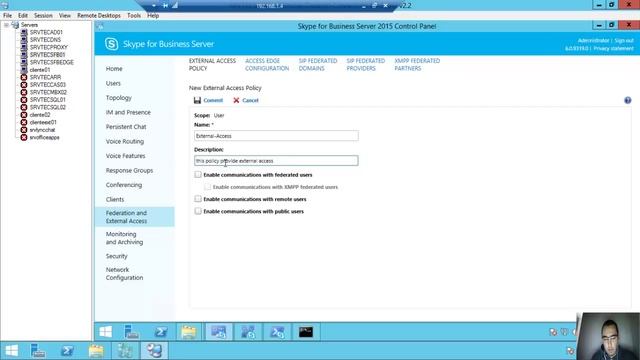640x360 pixels.
Task: Open Voice Routing section
Action: [124, 141]
